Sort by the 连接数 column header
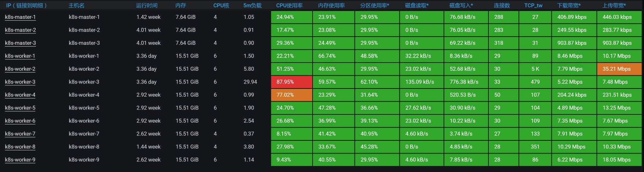The width and height of the screenshot is (644, 172). click(502, 5)
